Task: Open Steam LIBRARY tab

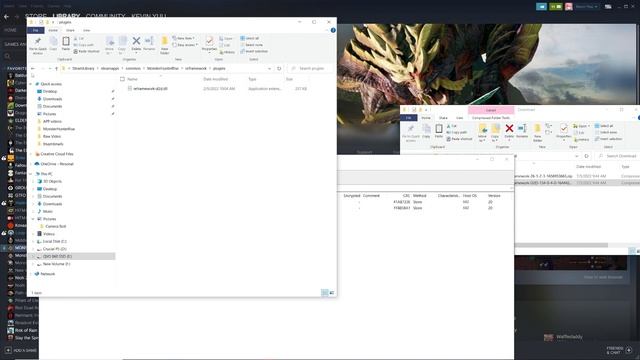Action: 66,16
